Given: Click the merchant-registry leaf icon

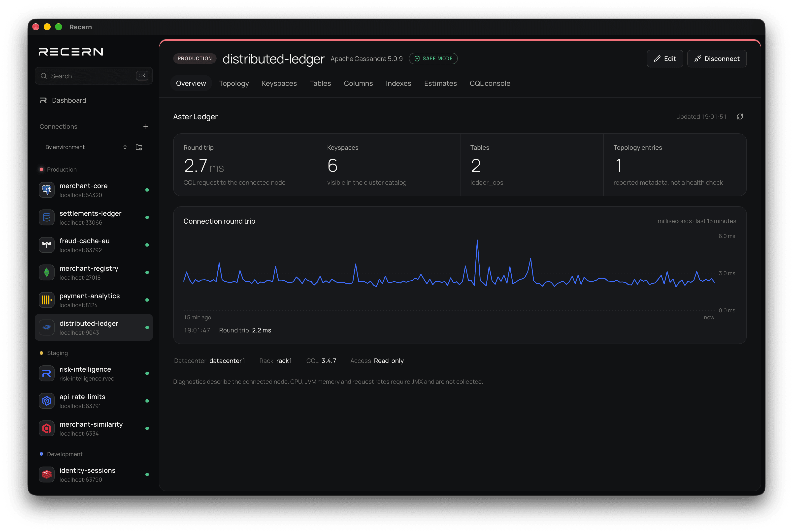Looking at the screenshot, I should click(x=47, y=272).
